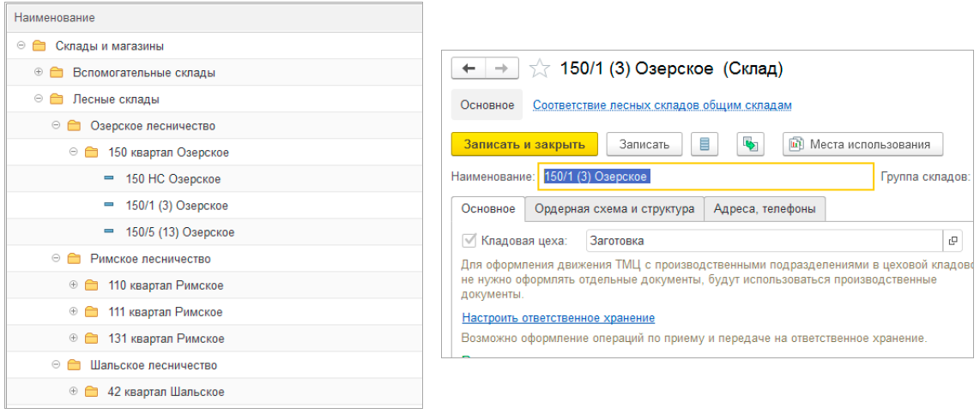Screen dimensions: 980x414
Task: Open the Заготовка field selection icon
Action: pos(953,241)
